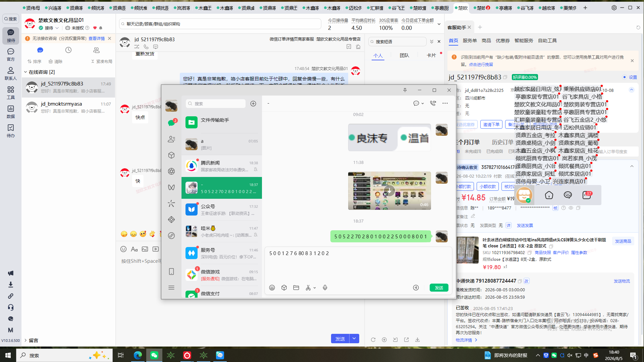The width and height of the screenshot is (644, 362).
Task: Switch to the 商品 tab
Action: coord(486,41)
